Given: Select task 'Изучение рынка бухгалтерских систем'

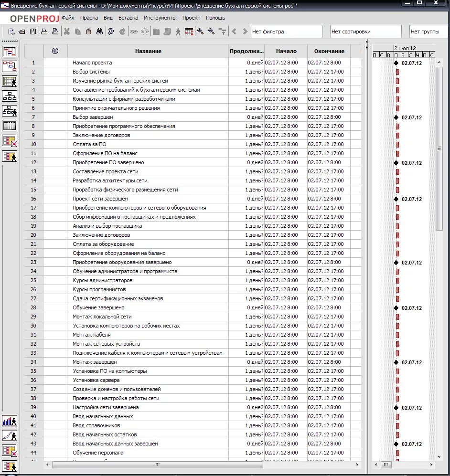Looking at the screenshot, I should tap(120, 81).
